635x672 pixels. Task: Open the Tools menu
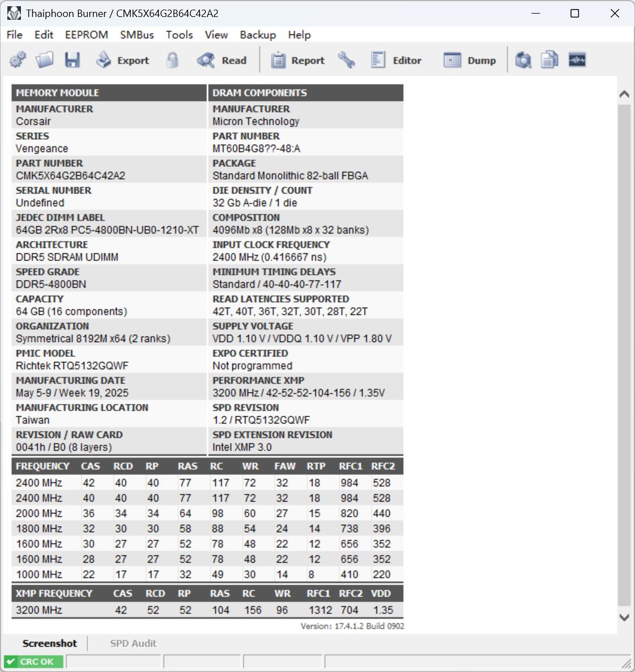[x=180, y=35]
